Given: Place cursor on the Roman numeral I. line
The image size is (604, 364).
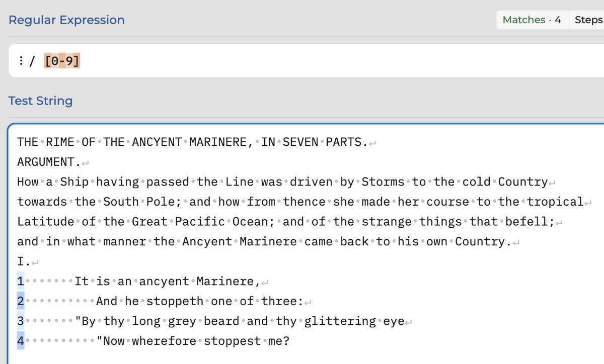Looking at the screenshot, I should [x=24, y=261].
